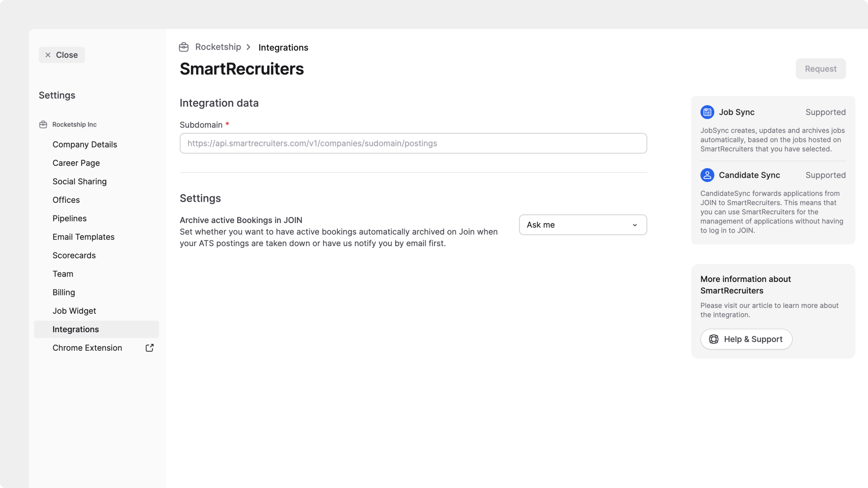Click the Candidate Sync person icon
This screenshot has height=488, width=868.
(707, 175)
